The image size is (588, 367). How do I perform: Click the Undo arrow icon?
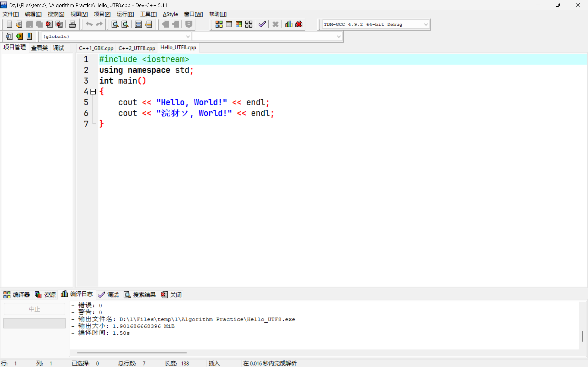pyautogui.click(x=89, y=24)
